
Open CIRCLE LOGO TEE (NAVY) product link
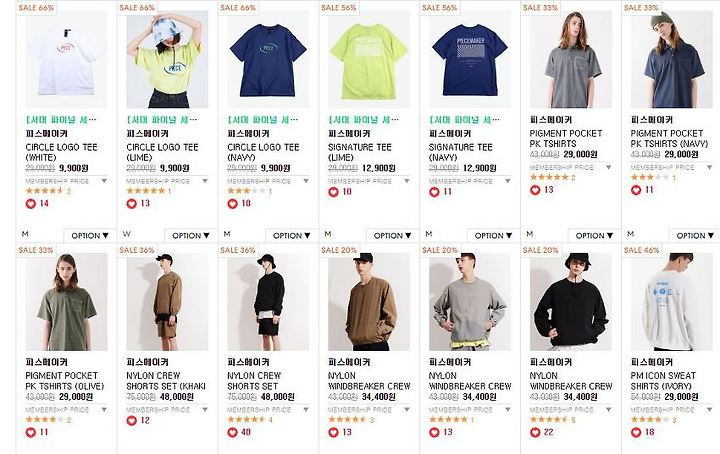(263, 152)
